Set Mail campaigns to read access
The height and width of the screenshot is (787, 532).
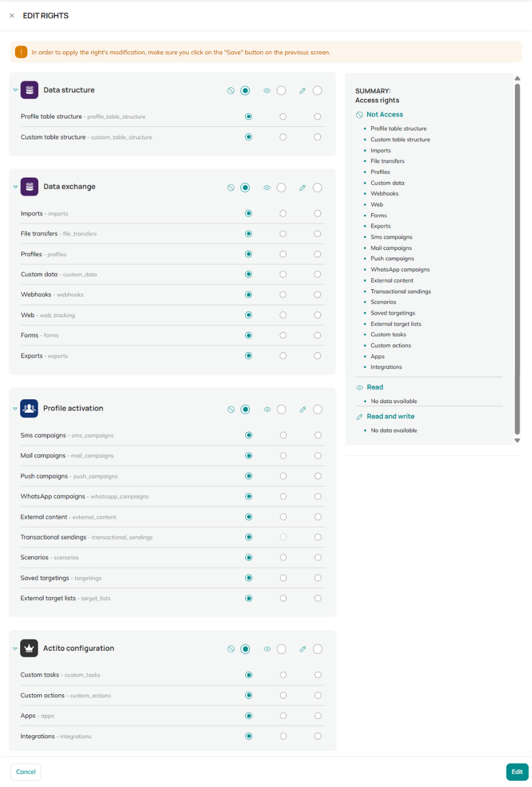tap(283, 456)
